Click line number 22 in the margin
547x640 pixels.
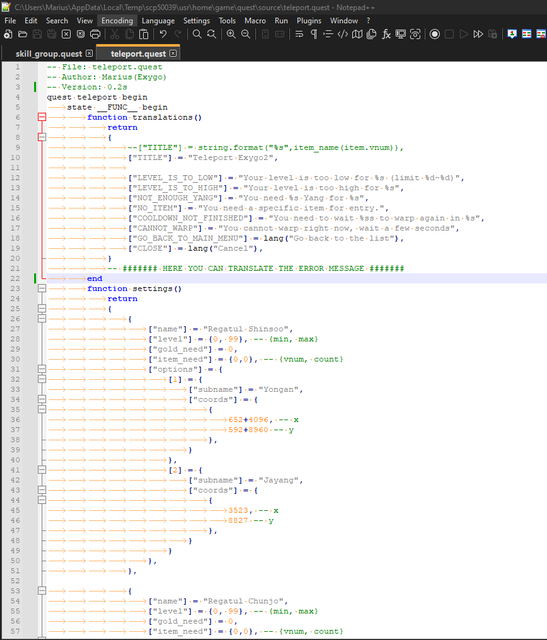pyautogui.click(x=15, y=278)
